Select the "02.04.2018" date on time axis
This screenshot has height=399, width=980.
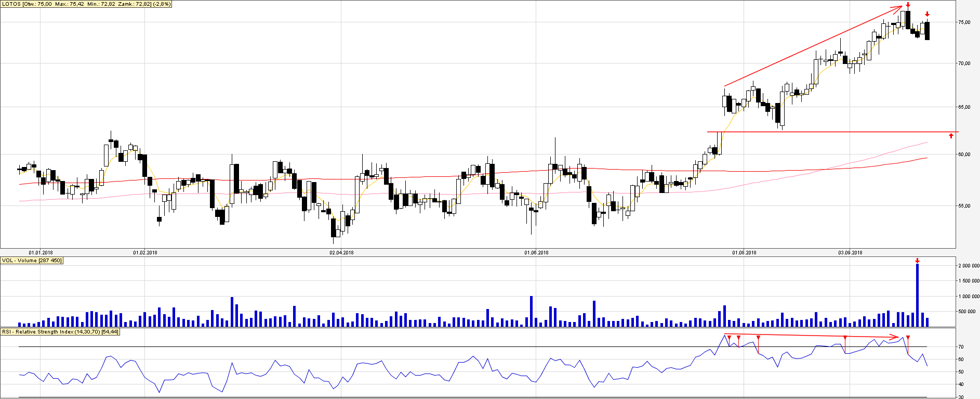(x=341, y=253)
